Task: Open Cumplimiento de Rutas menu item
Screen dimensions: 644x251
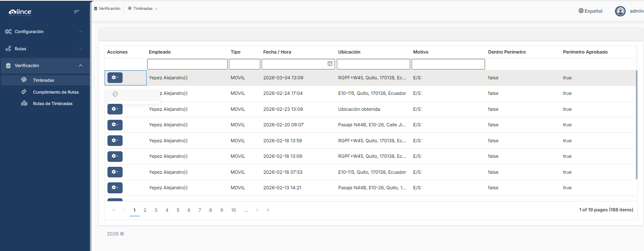Action: click(56, 92)
